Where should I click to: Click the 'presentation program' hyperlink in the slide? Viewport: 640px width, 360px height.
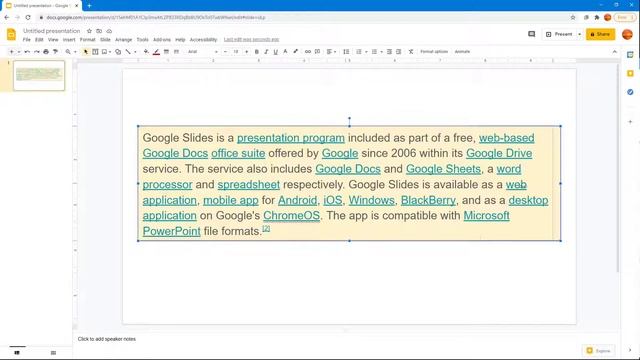click(291, 138)
